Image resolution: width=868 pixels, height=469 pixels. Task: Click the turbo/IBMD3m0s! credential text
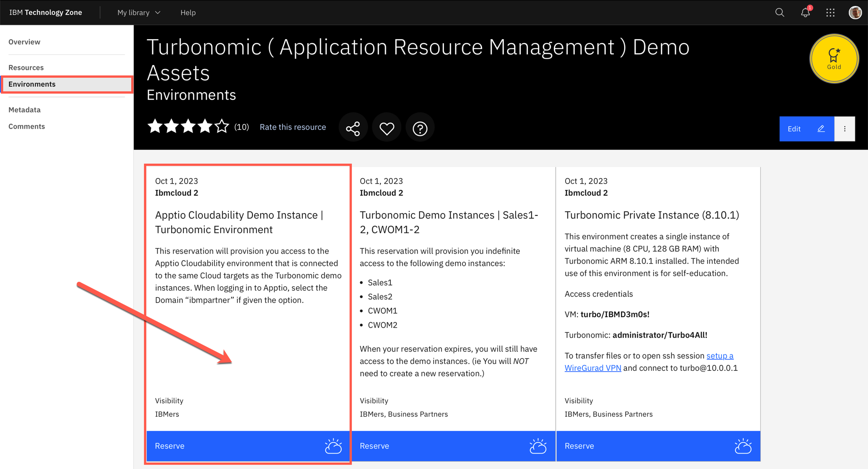click(x=615, y=314)
